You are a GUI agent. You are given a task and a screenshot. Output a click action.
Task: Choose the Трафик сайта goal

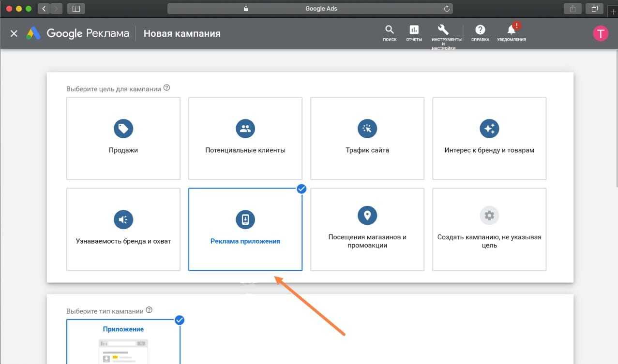click(367, 138)
